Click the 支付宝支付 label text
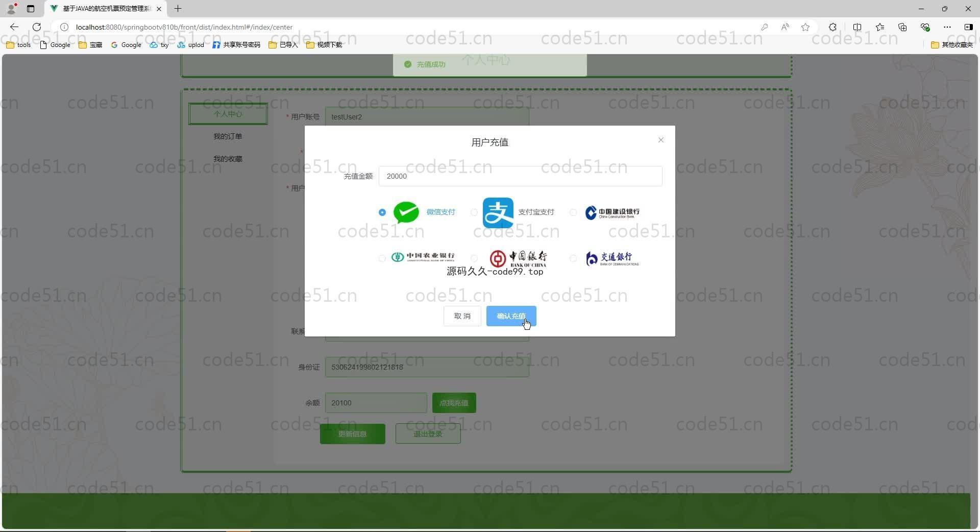980x532 pixels. point(536,212)
